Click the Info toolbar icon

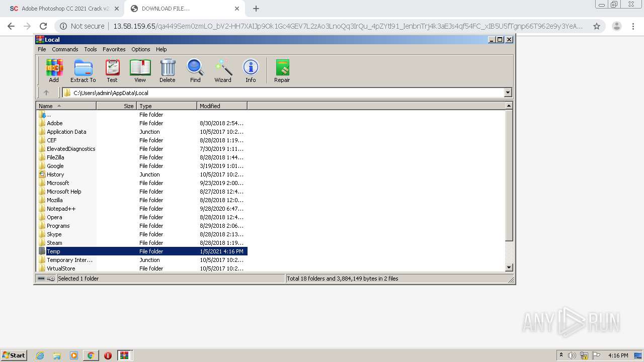coord(251,70)
